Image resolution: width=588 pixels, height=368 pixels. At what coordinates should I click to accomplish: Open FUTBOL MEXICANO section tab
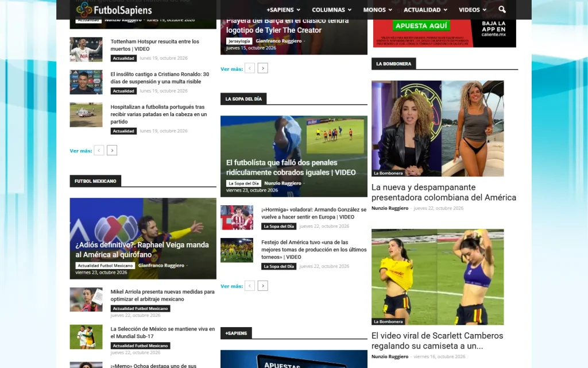(x=95, y=181)
